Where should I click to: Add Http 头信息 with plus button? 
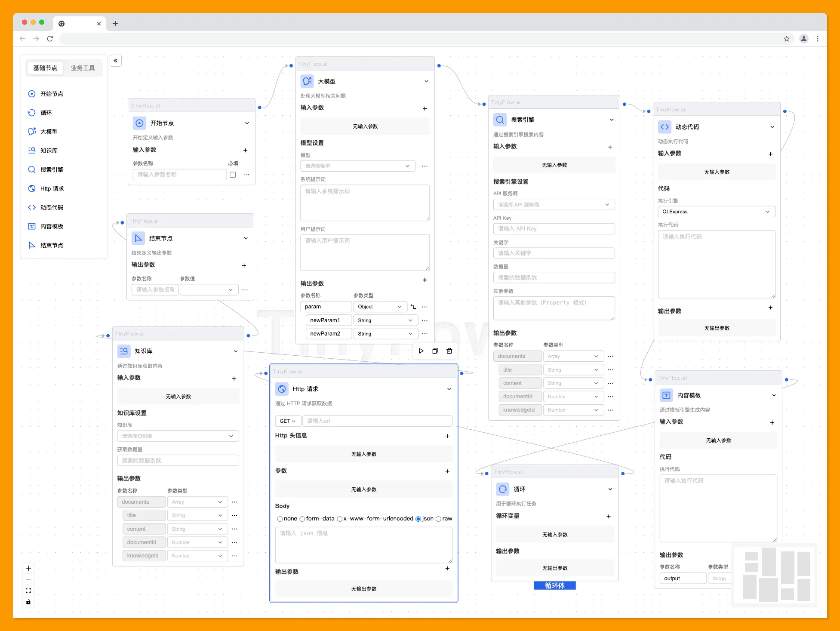click(447, 436)
